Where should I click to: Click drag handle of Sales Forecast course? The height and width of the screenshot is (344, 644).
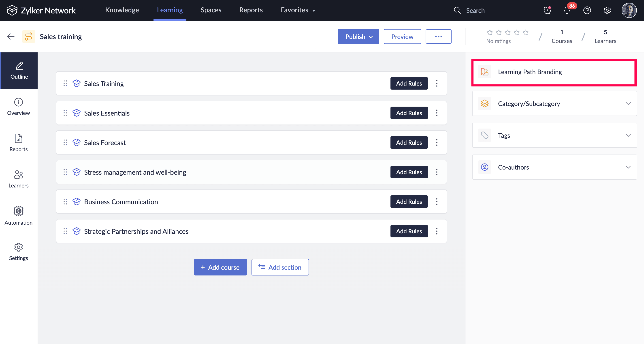tap(65, 143)
